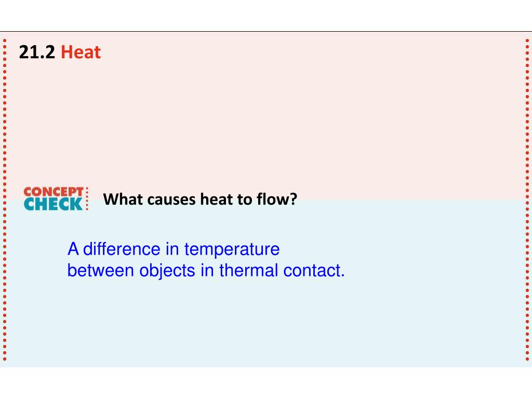Screen dimensions: 532x399
Task: Click the black horizontal line above slide
Action: pos(266,32)
